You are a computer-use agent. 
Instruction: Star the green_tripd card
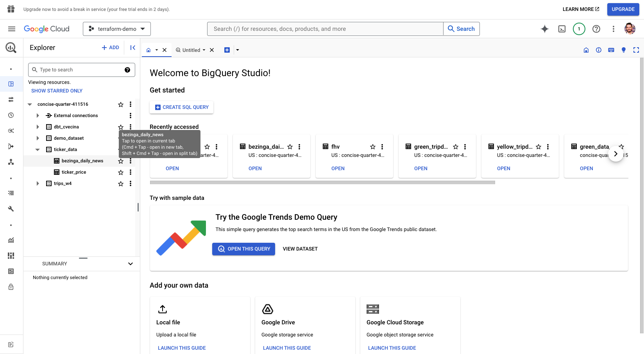(456, 147)
